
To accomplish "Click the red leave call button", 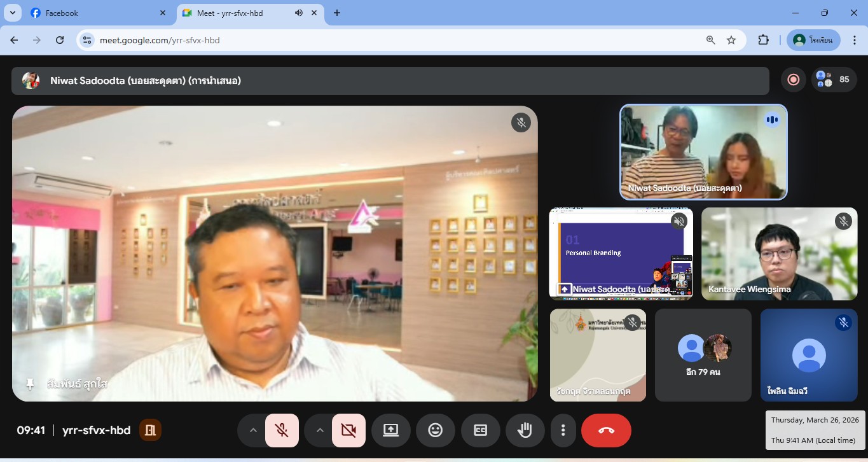I will coord(606,430).
